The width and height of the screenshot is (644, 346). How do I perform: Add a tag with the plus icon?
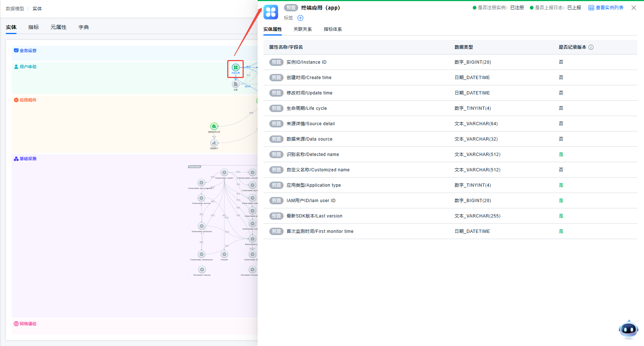(x=300, y=18)
